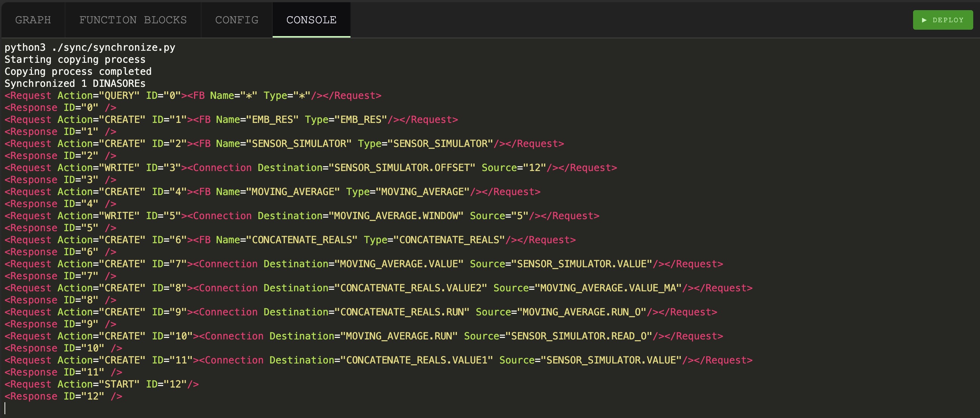Click the START request line with ID 12
The width and height of the screenshot is (980, 418).
(x=102, y=384)
